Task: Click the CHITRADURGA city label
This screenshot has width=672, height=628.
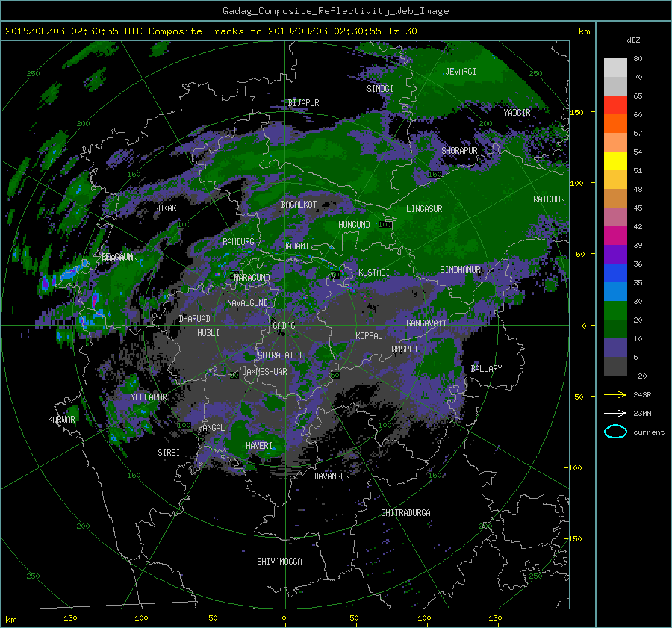Action: [x=406, y=513]
